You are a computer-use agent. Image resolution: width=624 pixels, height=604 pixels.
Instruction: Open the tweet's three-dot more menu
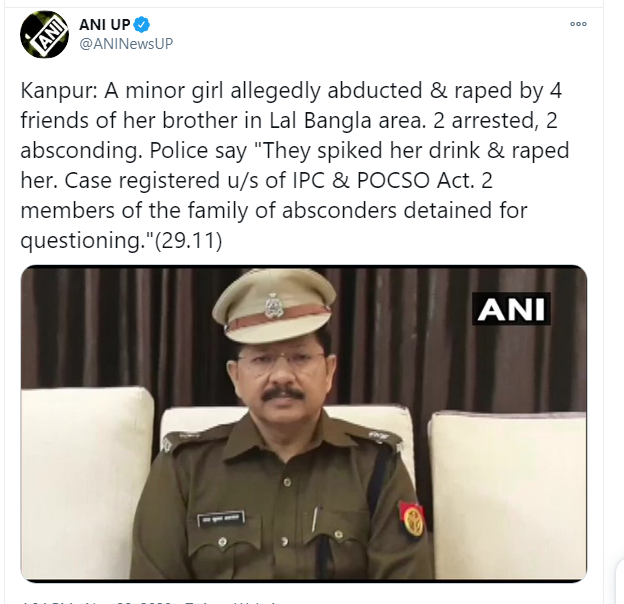(x=578, y=24)
